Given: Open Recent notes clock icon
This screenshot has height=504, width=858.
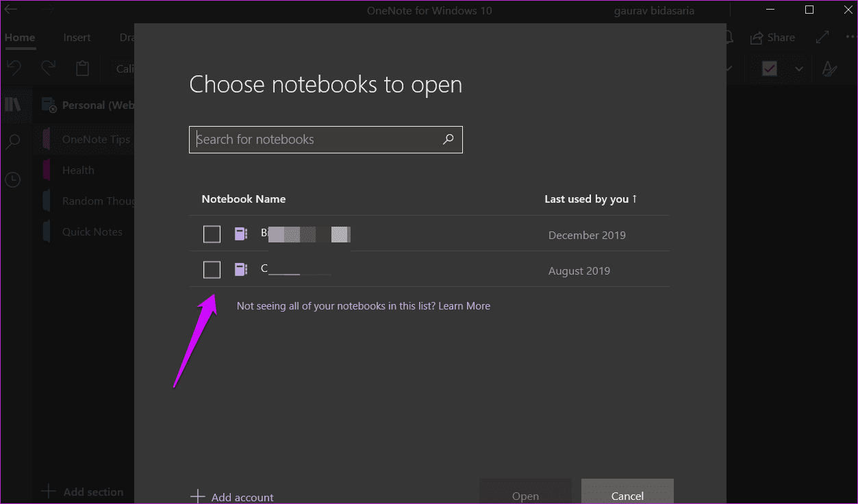Looking at the screenshot, I should click(13, 179).
